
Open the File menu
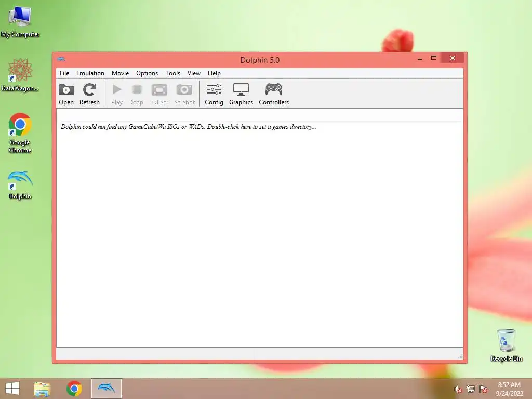64,73
